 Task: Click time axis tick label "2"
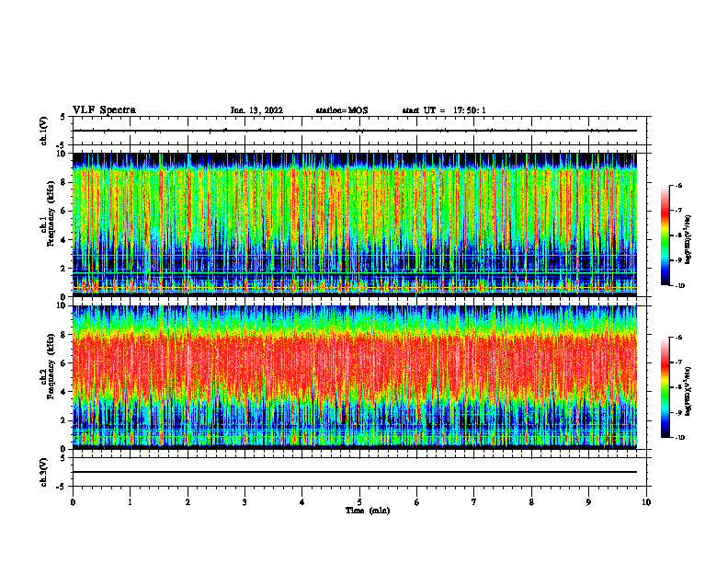pyautogui.click(x=188, y=502)
